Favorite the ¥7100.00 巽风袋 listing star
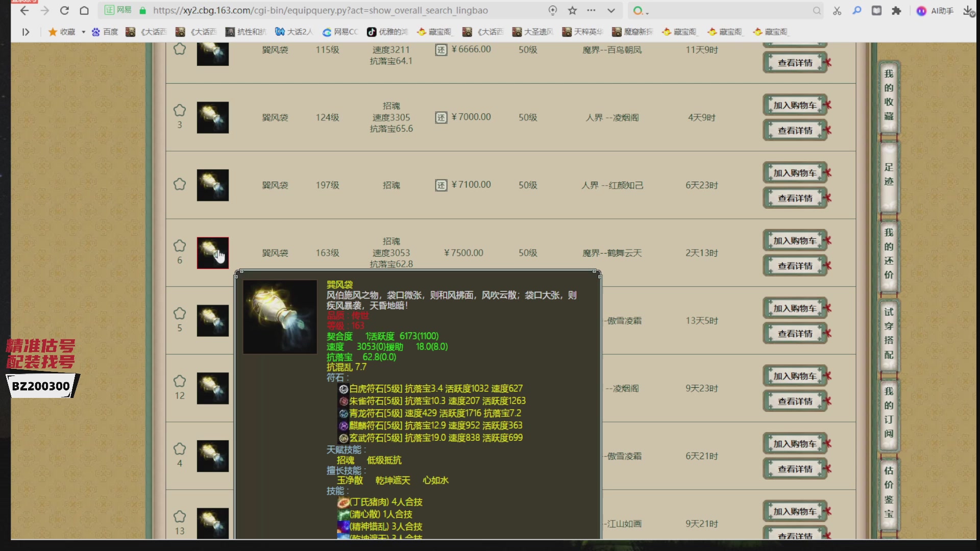The height and width of the screenshot is (551, 980). pos(180,184)
